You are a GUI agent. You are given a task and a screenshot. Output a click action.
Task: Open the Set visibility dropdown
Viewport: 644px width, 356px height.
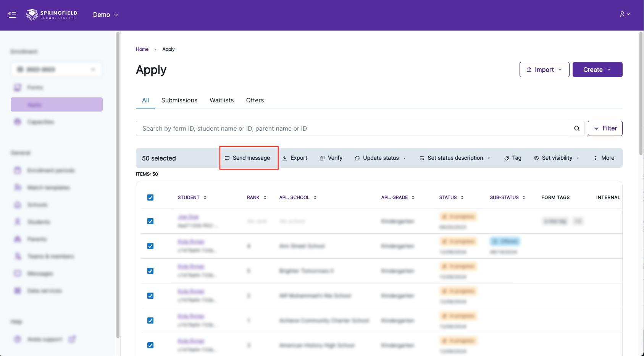[x=556, y=158]
